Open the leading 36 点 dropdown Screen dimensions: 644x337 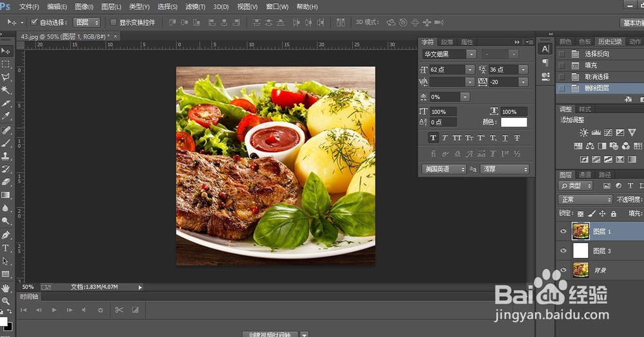[x=523, y=69]
